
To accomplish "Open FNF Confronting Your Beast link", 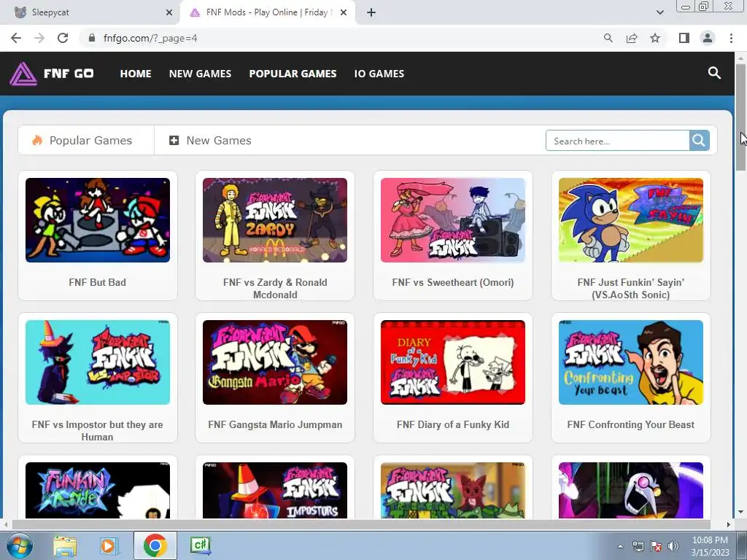I will [x=631, y=424].
